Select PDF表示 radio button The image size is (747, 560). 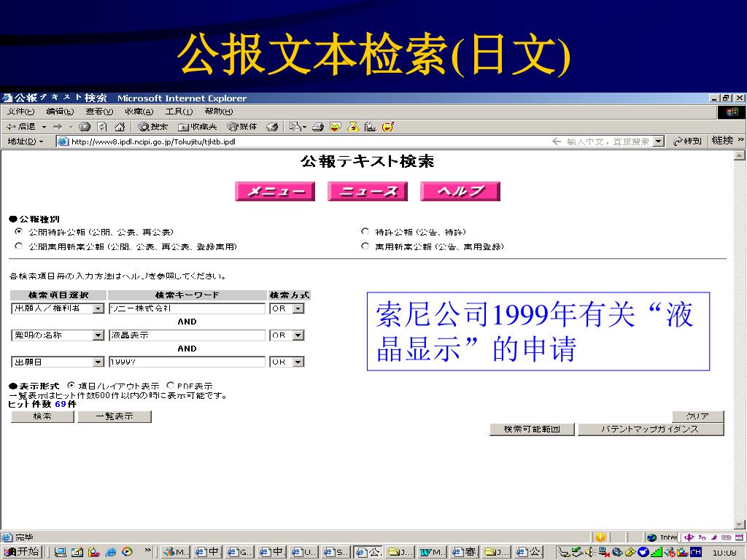(x=170, y=385)
